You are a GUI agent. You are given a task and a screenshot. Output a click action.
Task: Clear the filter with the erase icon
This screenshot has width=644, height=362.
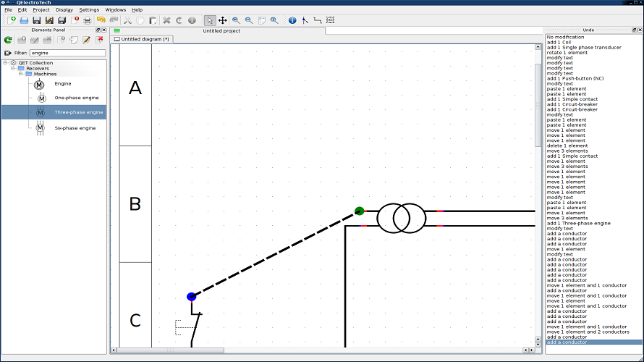(x=7, y=53)
